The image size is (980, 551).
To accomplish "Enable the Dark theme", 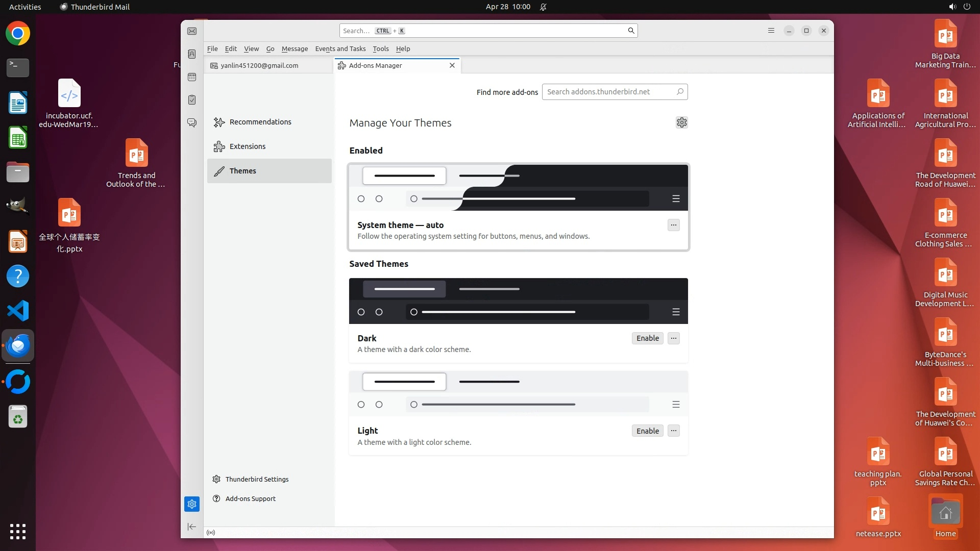I will click(647, 338).
